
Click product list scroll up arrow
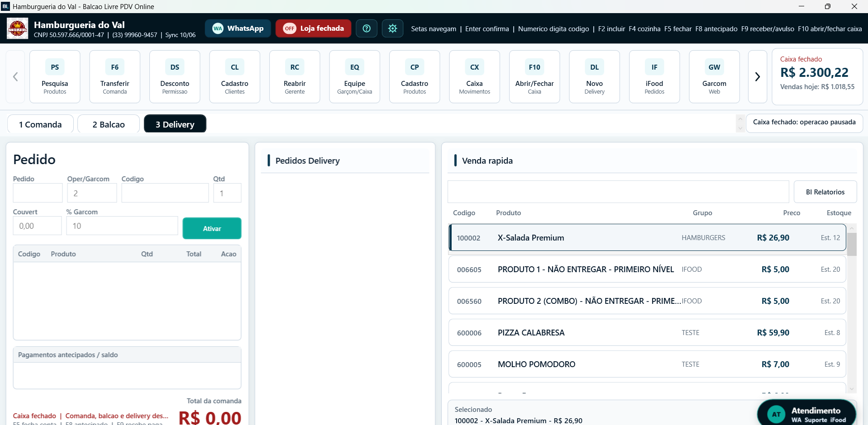coord(852,228)
